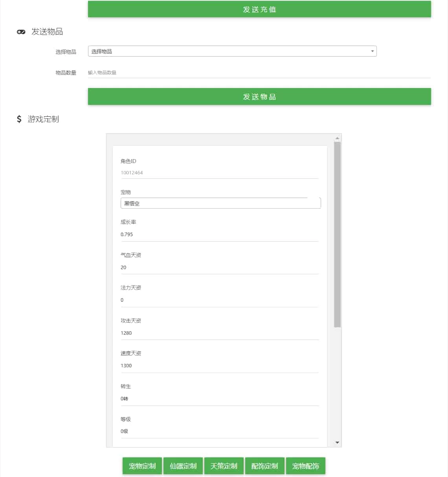
Task: Open the 宠物 selector showing 黑悟空
Action: (220, 203)
